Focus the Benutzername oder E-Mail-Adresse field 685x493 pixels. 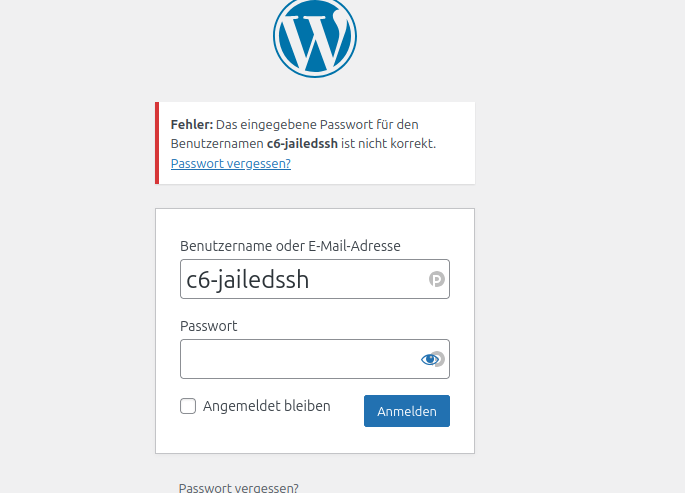pyautogui.click(x=300, y=280)
